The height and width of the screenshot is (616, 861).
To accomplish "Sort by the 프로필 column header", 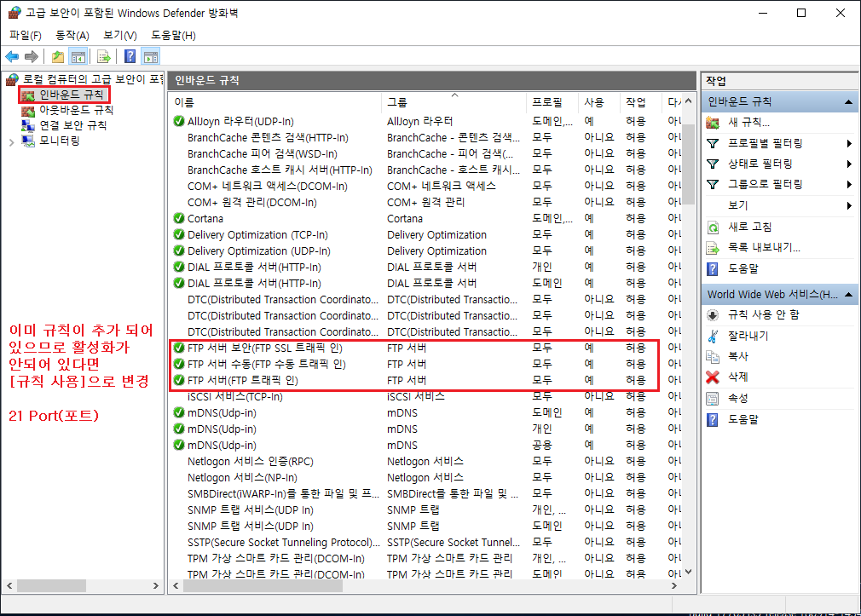I will 552,102.
